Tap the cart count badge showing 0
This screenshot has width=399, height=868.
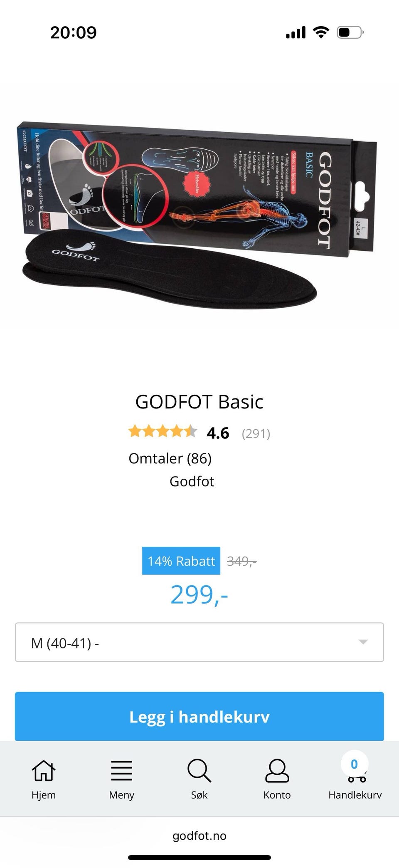click(354, 764)
